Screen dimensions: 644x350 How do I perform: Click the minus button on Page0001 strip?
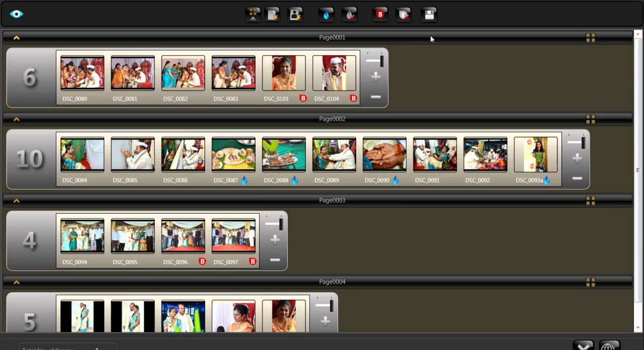pos(375,97)
